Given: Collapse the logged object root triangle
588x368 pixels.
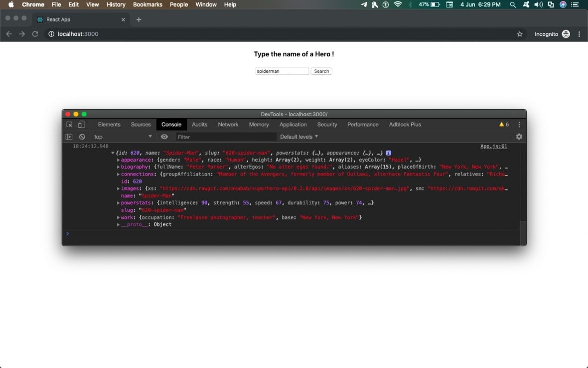Looking at the screenshot, I should pyautogui.click(x=113, y=153).
